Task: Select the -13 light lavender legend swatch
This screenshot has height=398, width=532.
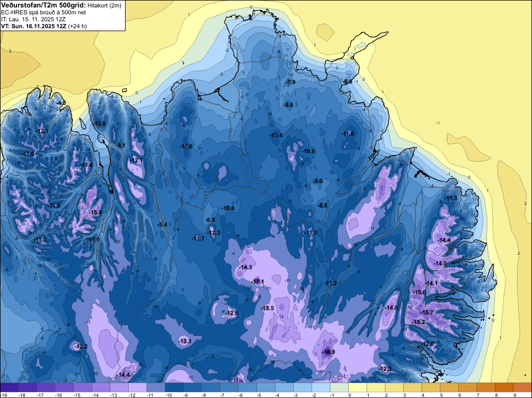Action: pos(119,387)
